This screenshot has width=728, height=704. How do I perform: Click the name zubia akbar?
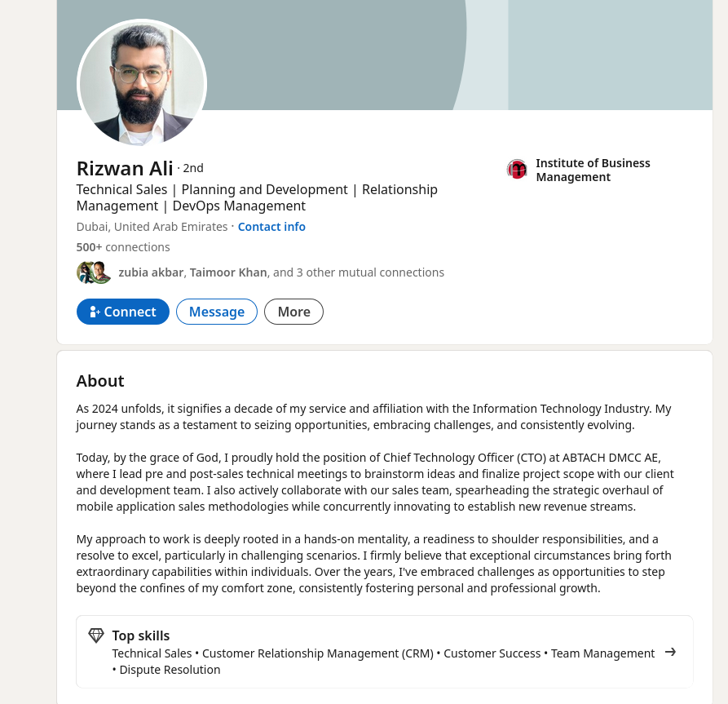pyautogui.click(x=151, y=272)
